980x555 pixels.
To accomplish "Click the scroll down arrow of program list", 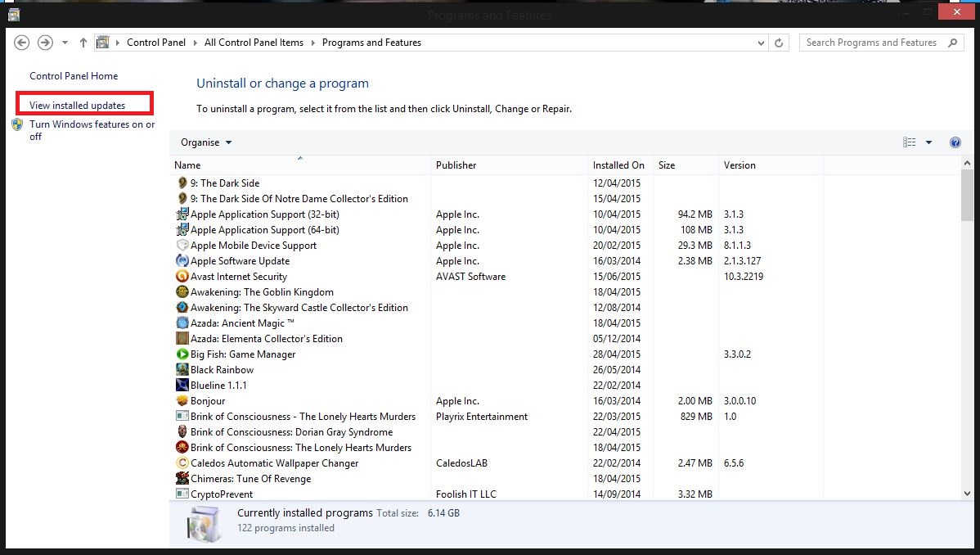I will pyautogui.click(x=967, y=494).
